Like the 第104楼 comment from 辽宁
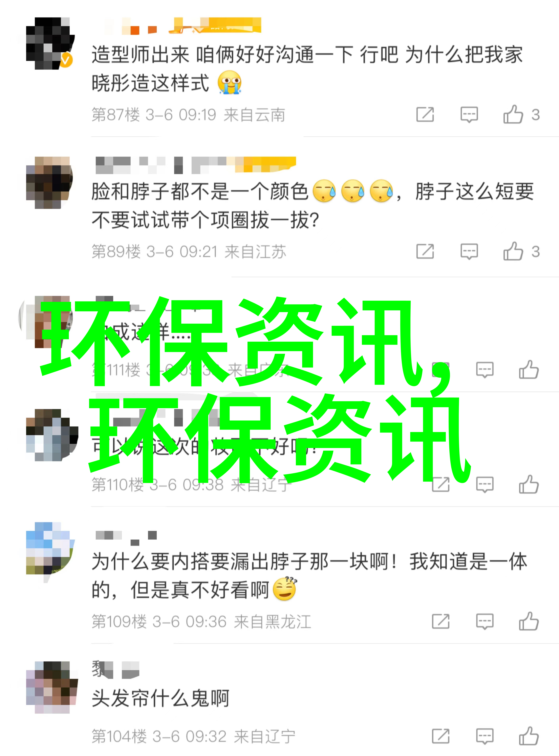This screenshot has width=559, height=756. [x=528, y=736]
